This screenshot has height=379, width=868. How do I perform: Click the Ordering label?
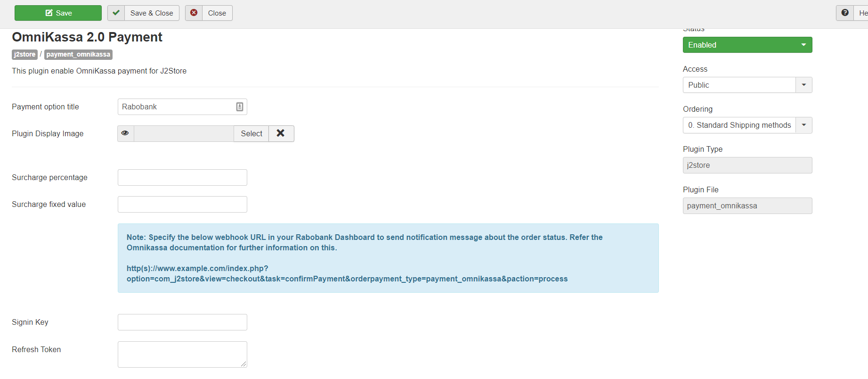pyautogui.click(x=698, y=109)
